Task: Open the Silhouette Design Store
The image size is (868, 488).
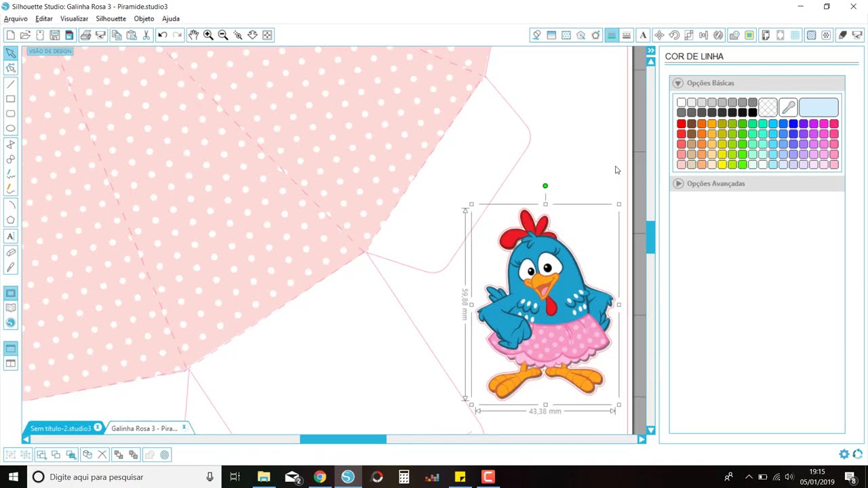Action: 10,323
